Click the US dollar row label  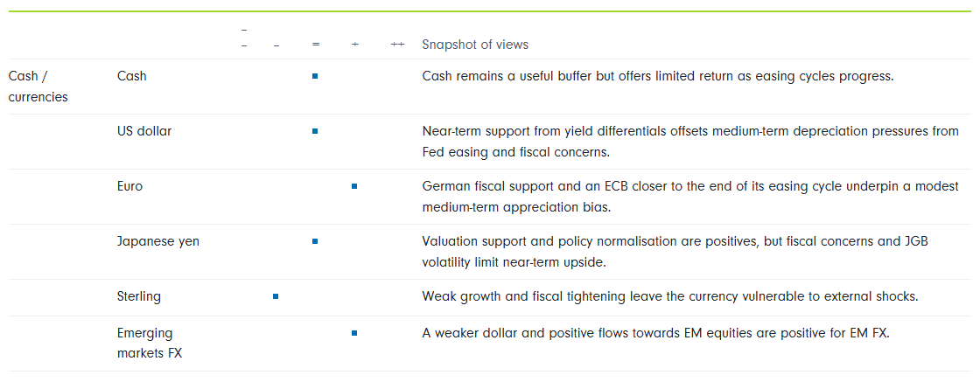[144, 131]
